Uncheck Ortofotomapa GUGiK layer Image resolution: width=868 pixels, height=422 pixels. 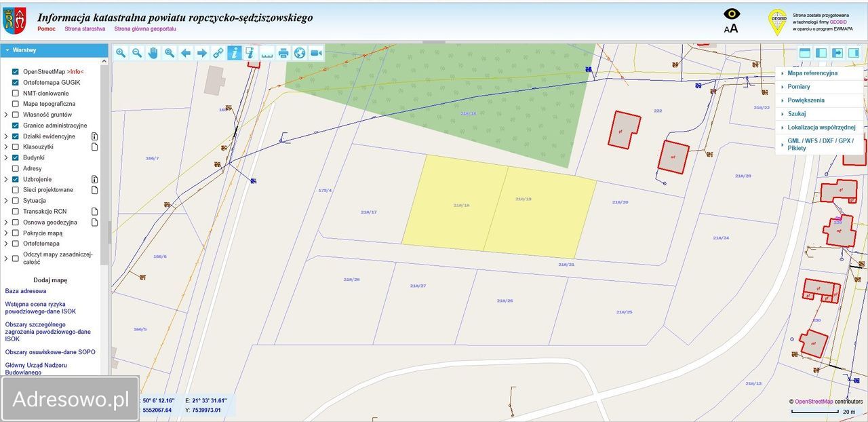tap(16, 82)
